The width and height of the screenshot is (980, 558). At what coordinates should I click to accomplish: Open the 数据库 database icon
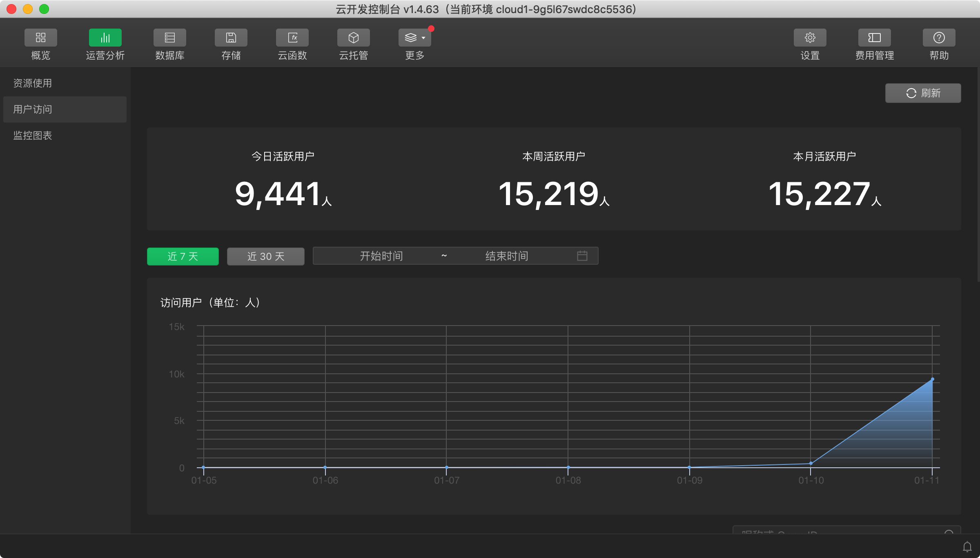[169, 38]
